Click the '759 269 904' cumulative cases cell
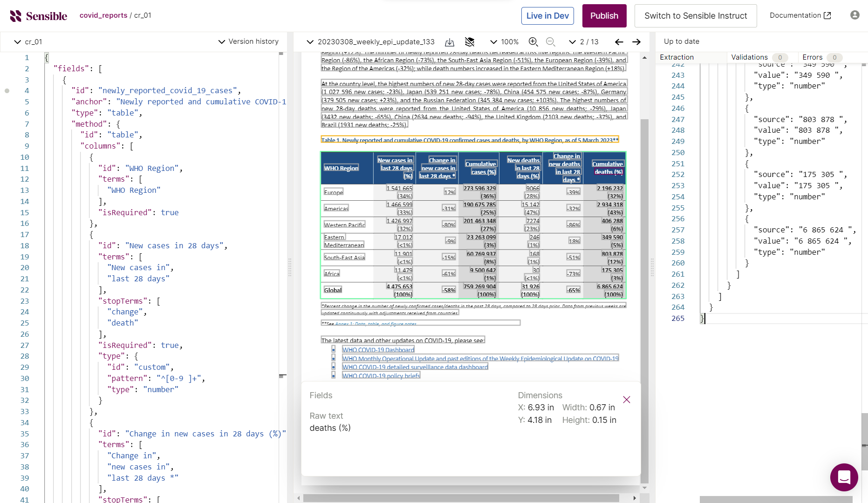The height and width of the screenshot is (503, 868). (479, 286)
